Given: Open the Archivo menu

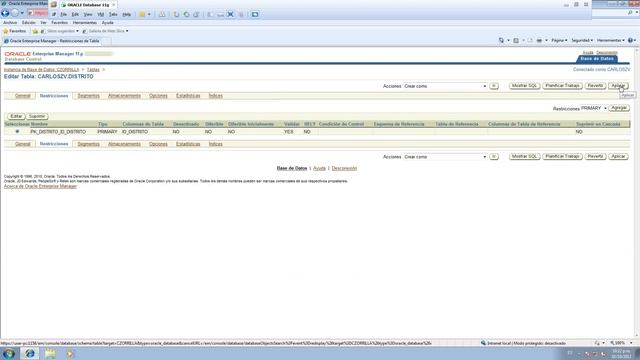Looking at the screenshot, I should tap(10, 23).
